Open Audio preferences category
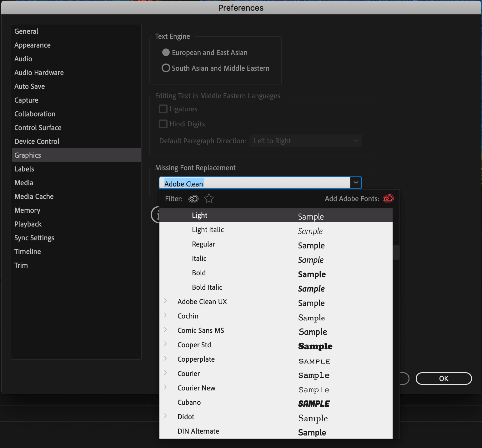This screenshot has height=448, width=482. [x=76, y=59]
